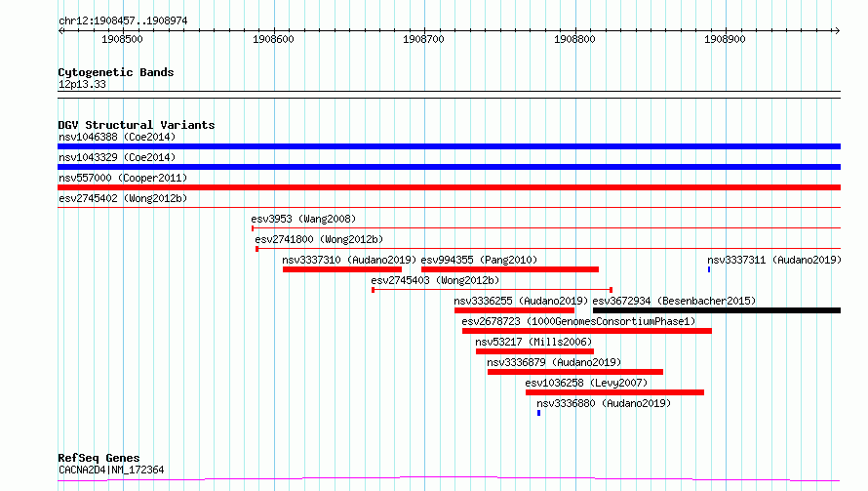Click the RefSeq Genes track title

99,459
